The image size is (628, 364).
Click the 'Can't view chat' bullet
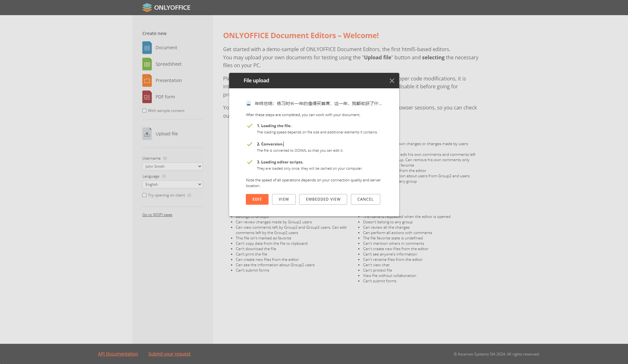[376, 265]
